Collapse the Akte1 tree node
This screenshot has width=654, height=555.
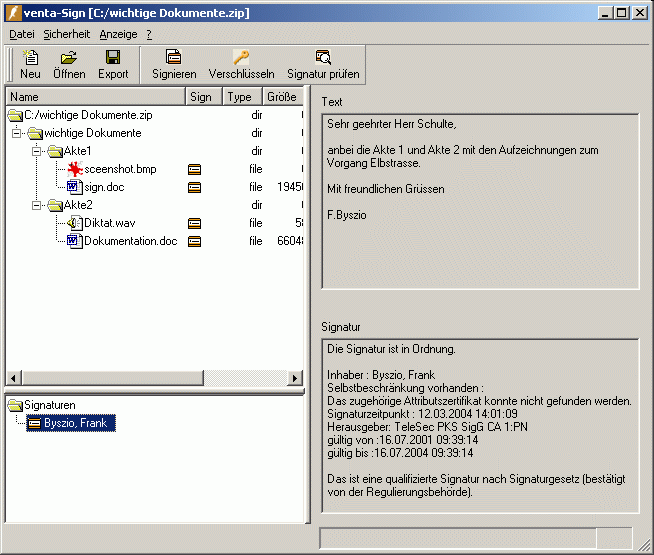coord(37,151)
